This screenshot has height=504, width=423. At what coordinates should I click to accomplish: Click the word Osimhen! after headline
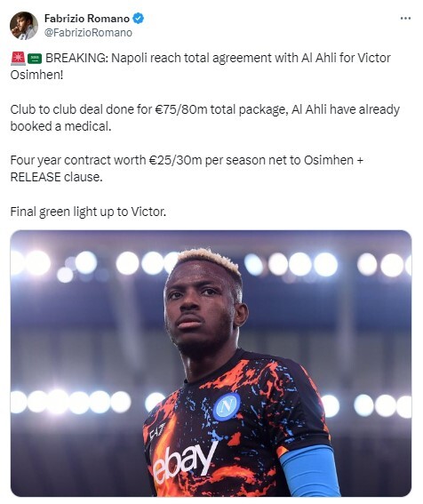point(36,76)
